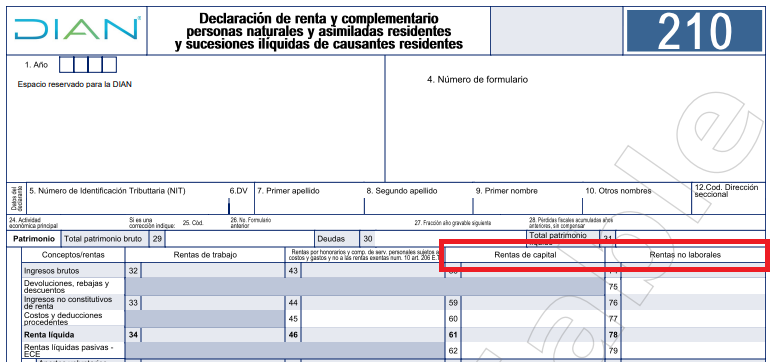Click the 'Total patrimonio líquido' label

coord(558,239)
